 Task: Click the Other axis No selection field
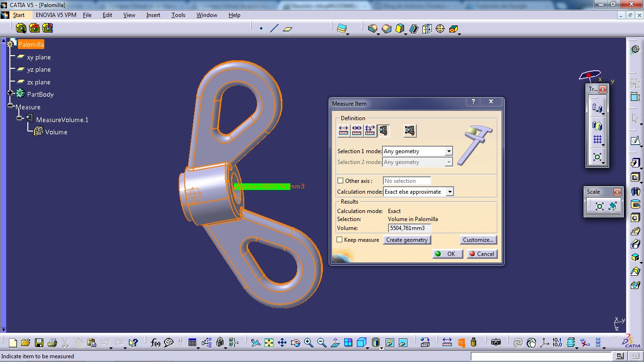[406, 181]
